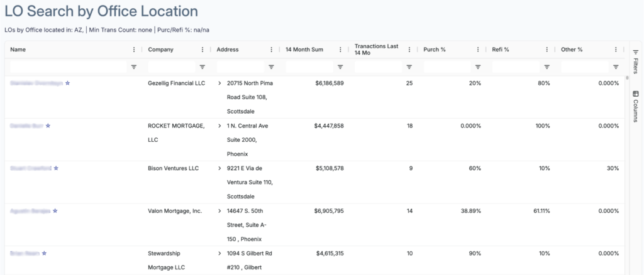Expand the 20715 North Pima Road address

point(219,83)
